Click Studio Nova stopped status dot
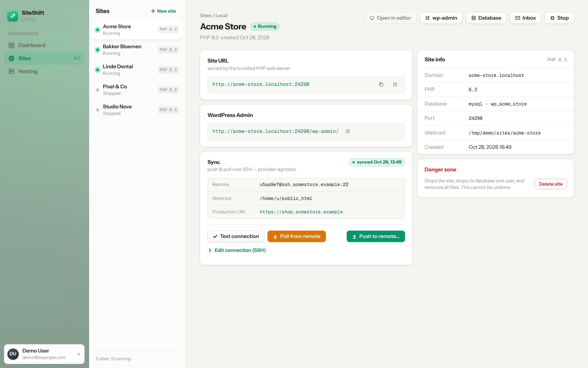588x368 pixels. click(x=98, y=110)
